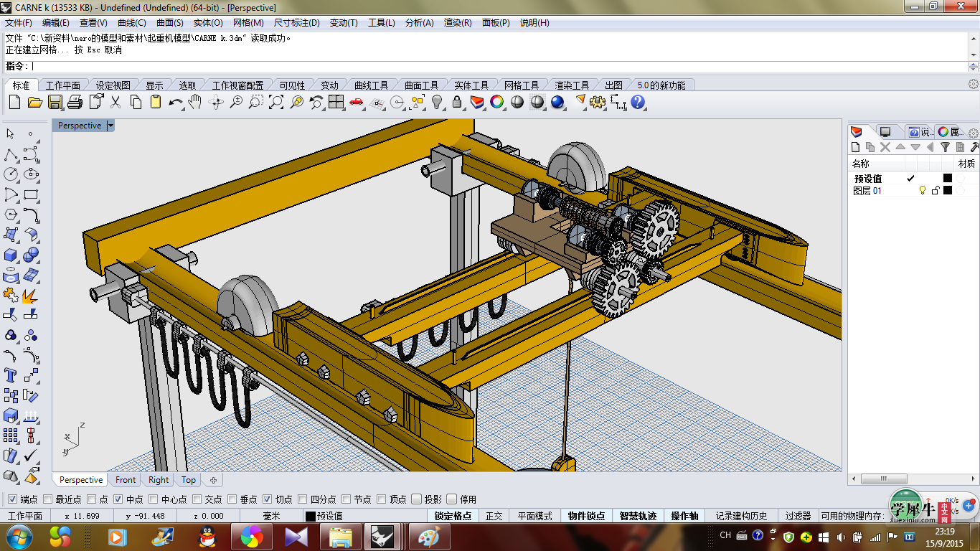Switch to the Top viewport tab

click(x=189, y=480)
